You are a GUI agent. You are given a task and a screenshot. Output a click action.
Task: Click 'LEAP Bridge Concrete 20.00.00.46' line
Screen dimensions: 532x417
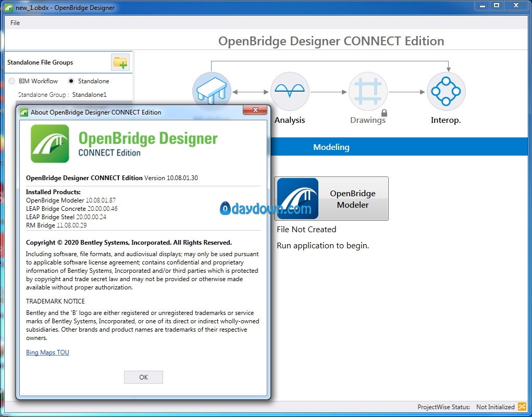tap(72, 208)
